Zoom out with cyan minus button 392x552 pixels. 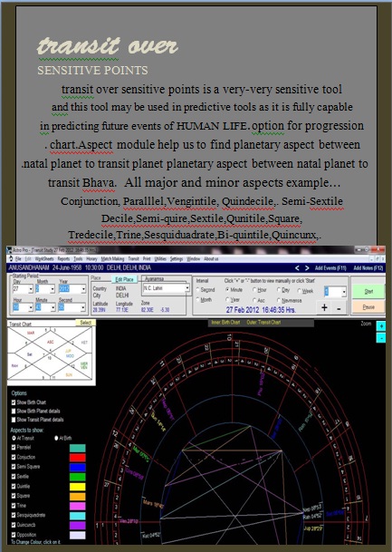[381, 338]
